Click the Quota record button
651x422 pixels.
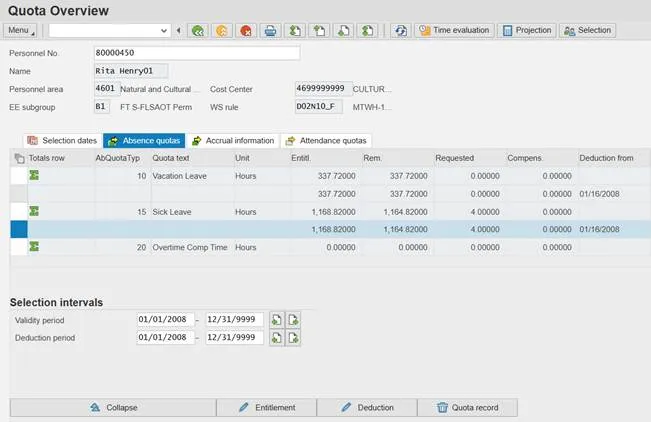pyautogui.click(x=466, y=407)
